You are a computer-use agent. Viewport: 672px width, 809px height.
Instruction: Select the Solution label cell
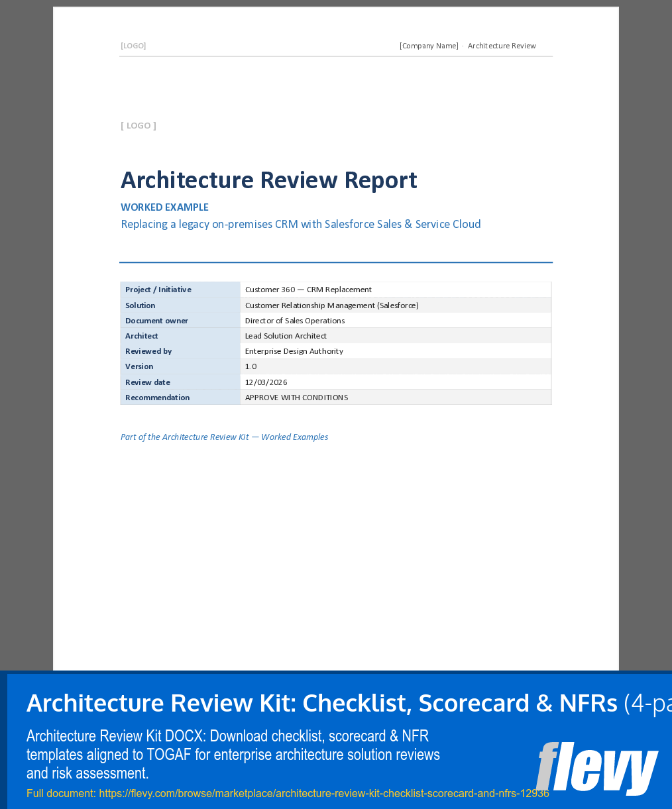pyautogui.click(x=180, y=305)
